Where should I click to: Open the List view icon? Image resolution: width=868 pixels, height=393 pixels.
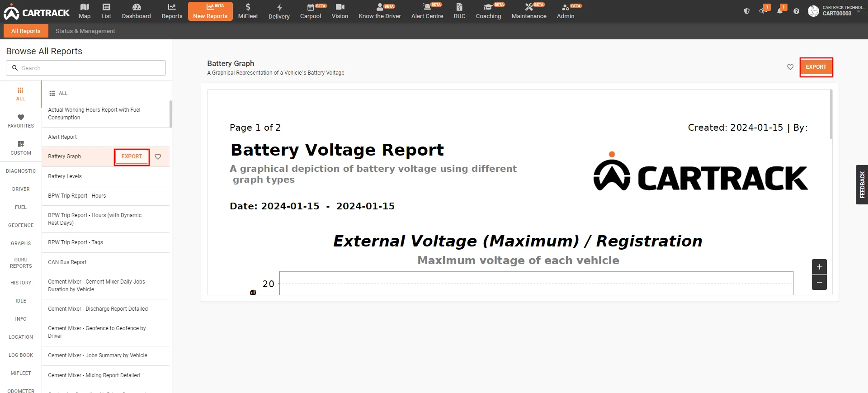click(x=106, y=7)
